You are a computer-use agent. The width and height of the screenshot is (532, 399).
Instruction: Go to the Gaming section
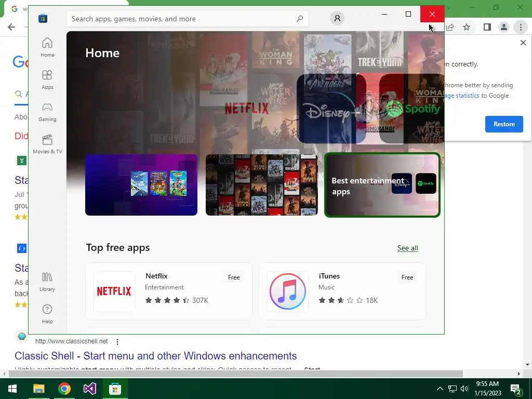47,112
